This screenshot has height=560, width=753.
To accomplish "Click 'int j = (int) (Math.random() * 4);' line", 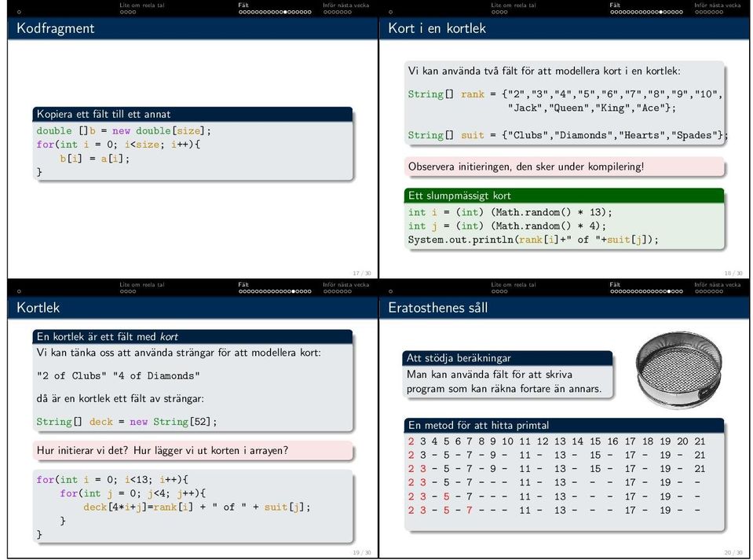I will 507,225.
